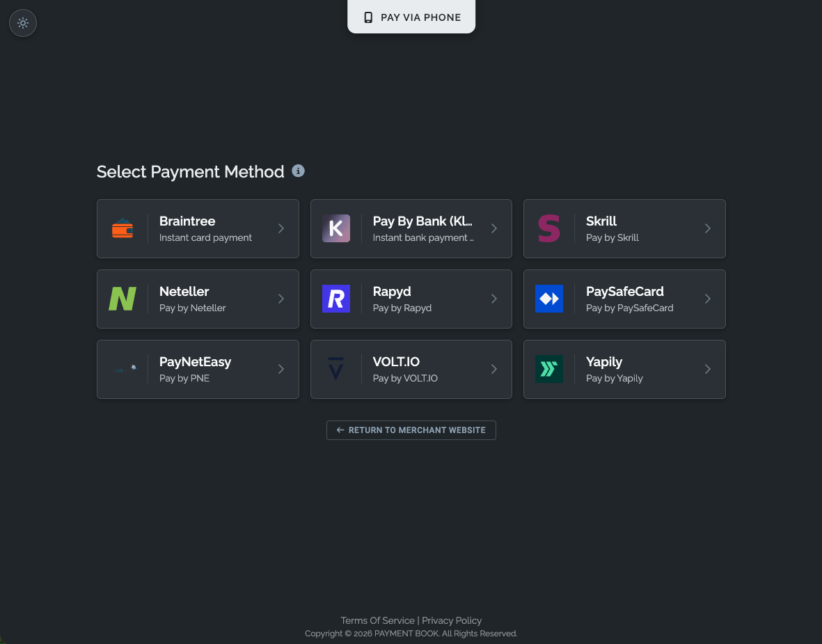The width and height of the screenshot is (822, 644).
Task: Click the PaySafeCard blue logo icon
Action: click(549, 299)
